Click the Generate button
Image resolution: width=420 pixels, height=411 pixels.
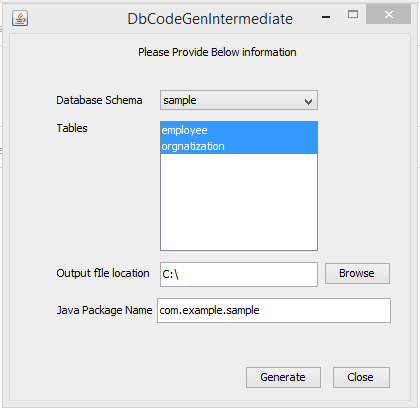pyautogui.click(x=283, y=377)
